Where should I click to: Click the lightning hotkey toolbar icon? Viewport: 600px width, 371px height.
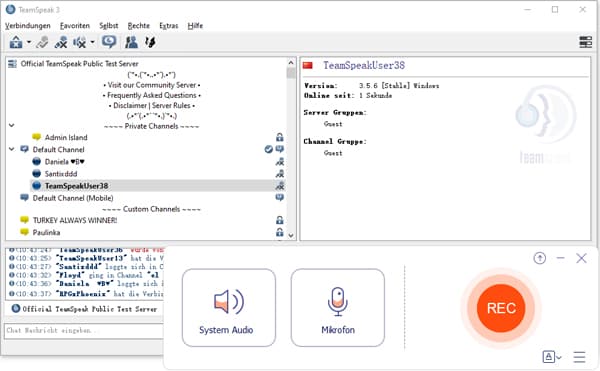click(150, 42)
